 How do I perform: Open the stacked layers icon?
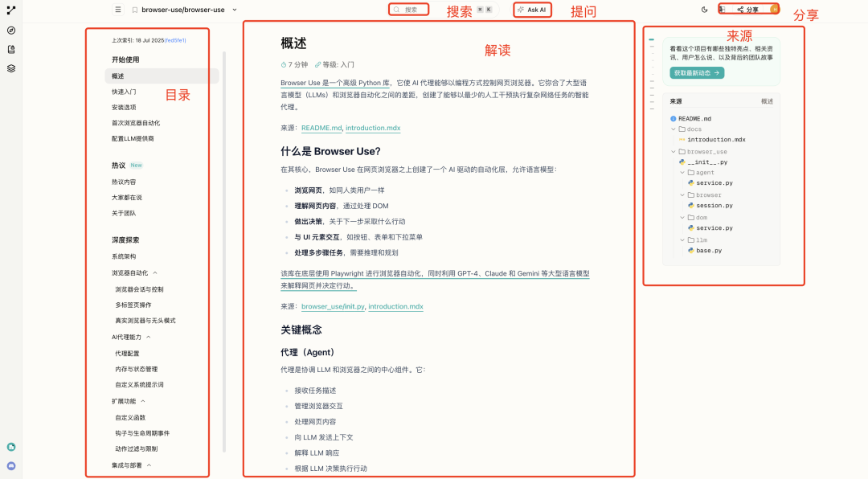(11, 68)
